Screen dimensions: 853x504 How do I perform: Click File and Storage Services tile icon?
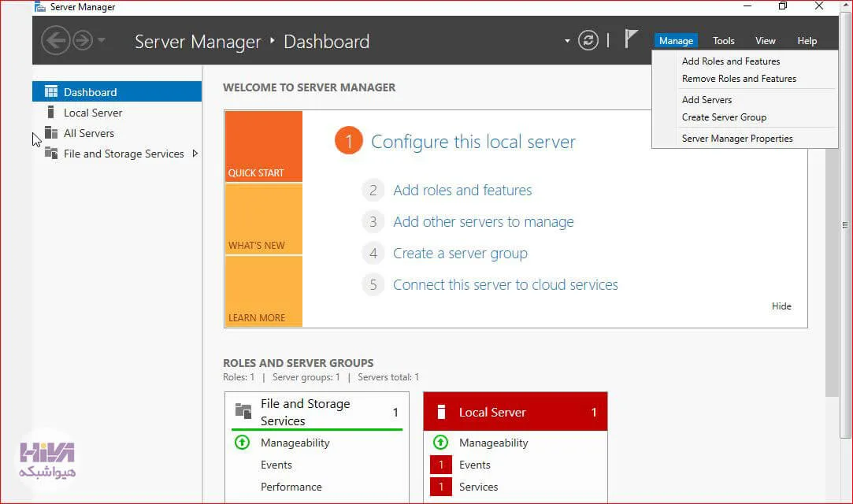[x=243, y=410]
